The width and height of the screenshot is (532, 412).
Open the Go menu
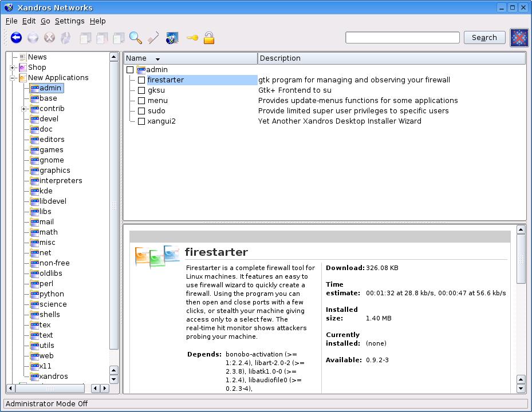pyautogui.click(x=45, y=21)
